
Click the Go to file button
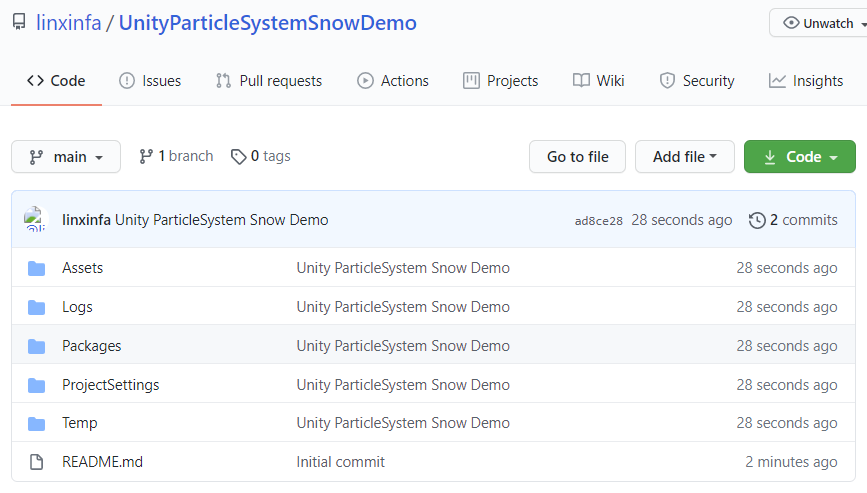pos(577,157)
